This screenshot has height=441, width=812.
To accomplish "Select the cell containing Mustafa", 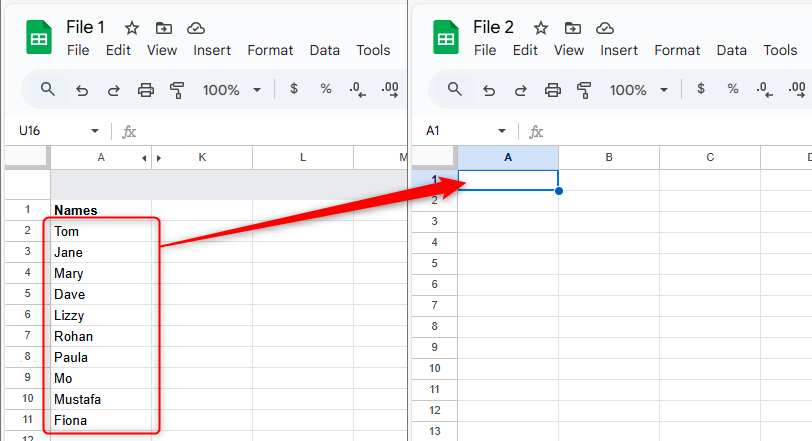I will (100, 400).
